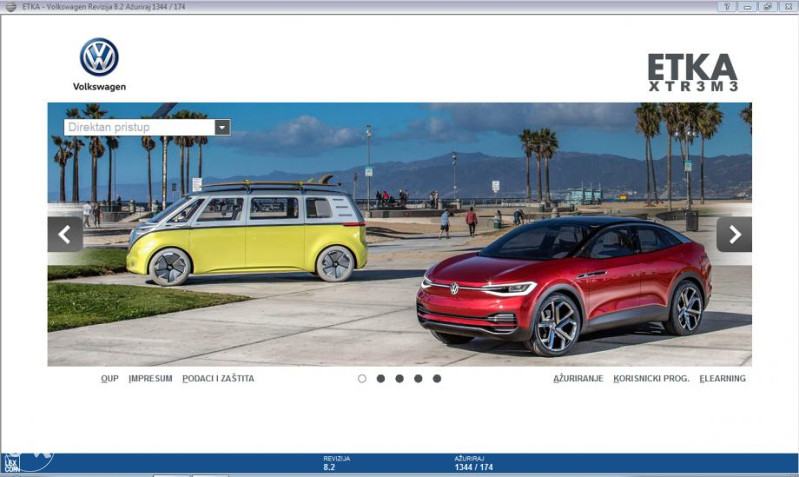Screen dimensions: 799x477
Task: Select the first carousel dot
Action: [x=362, y=379]
